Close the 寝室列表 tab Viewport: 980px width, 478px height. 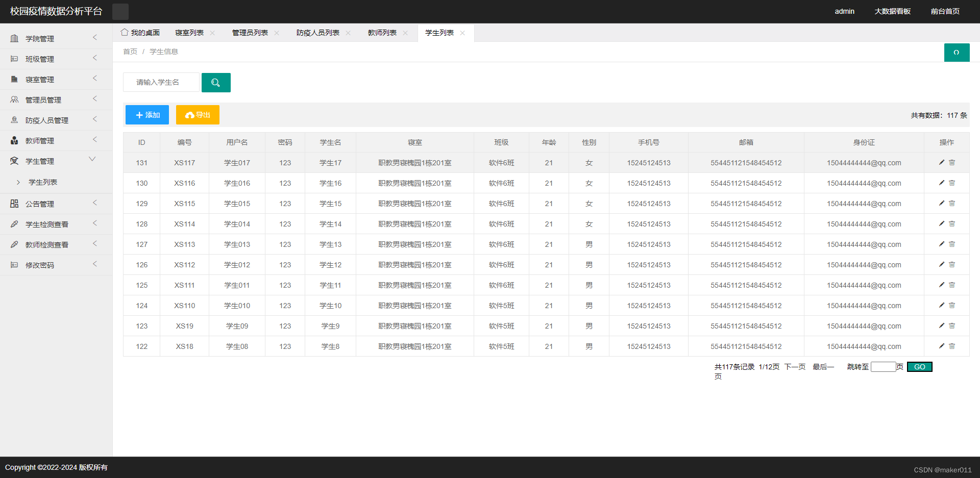(212, 33)
